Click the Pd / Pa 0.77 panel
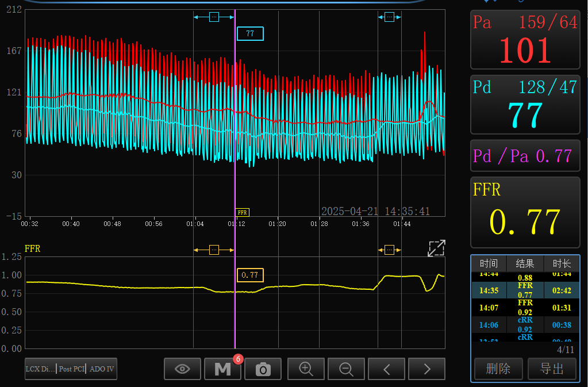Image resolution: width=588 pixels, height=387 pixels. tap(525, 156)
